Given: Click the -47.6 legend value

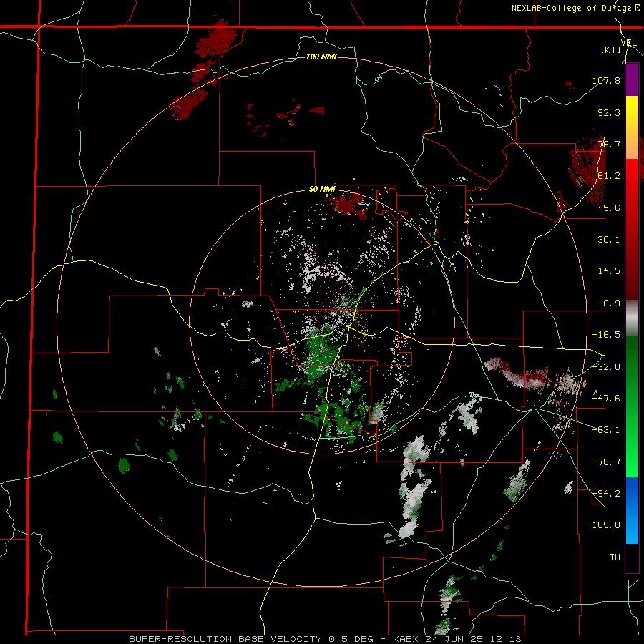Looking at the screenshot, I should pos(606,398).
